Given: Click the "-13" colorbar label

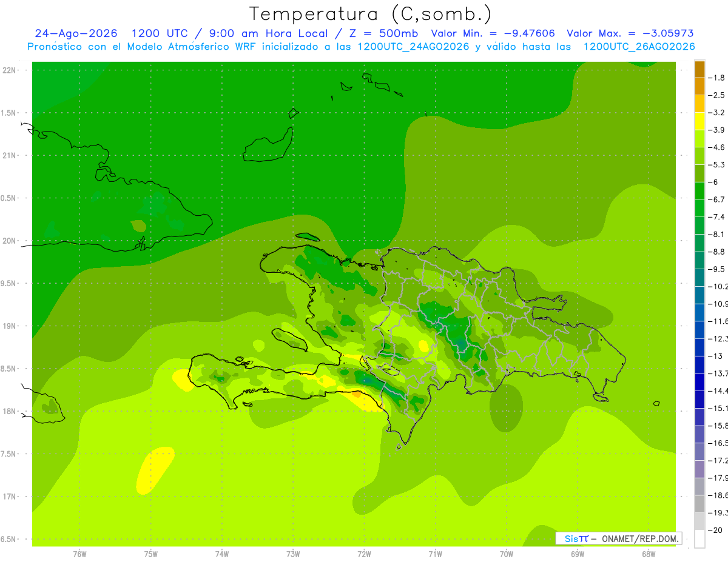Looking at the screenshot, I should point(715,356).
